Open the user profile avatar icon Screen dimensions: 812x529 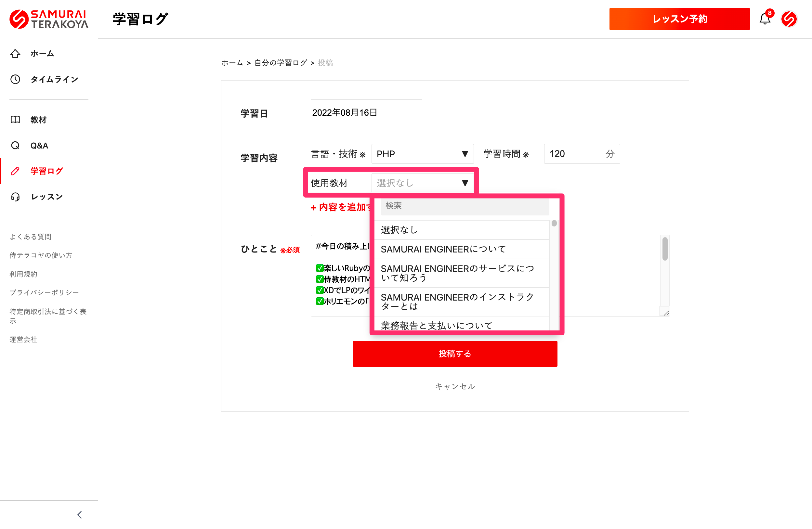coord(789,19)
